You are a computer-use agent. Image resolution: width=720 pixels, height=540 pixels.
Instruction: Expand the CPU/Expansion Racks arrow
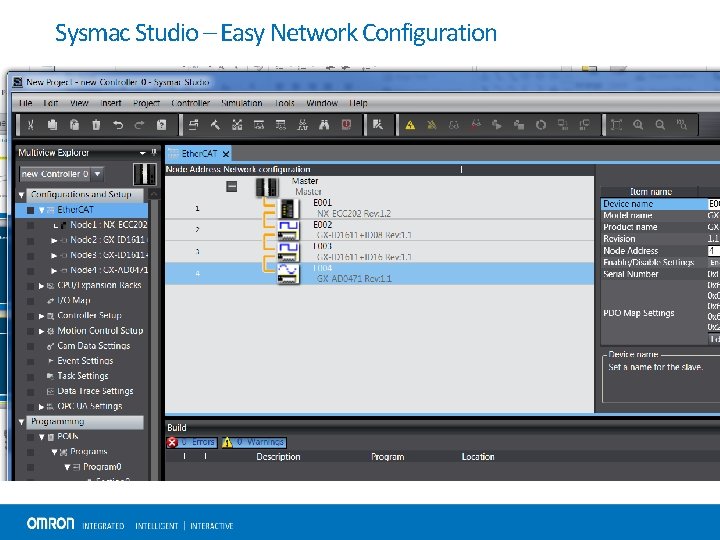(x=41, y=286)
